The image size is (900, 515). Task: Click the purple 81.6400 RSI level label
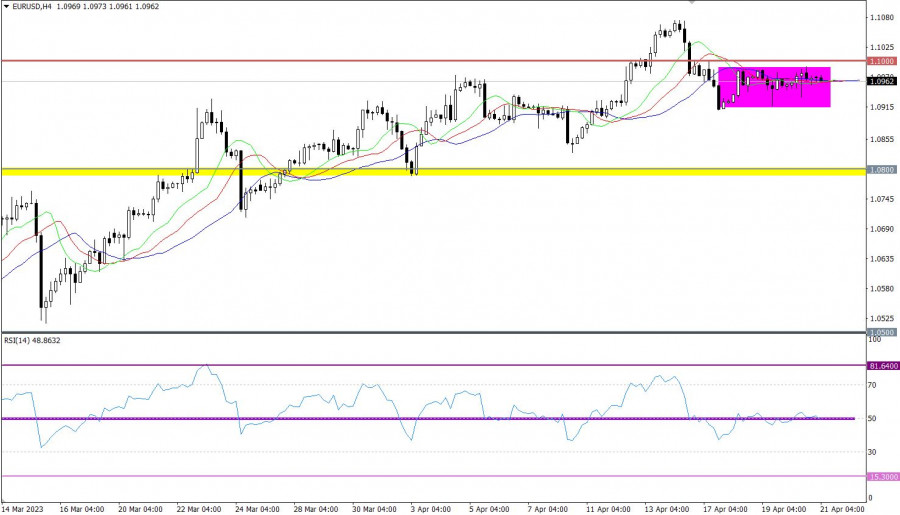[882, 366]
